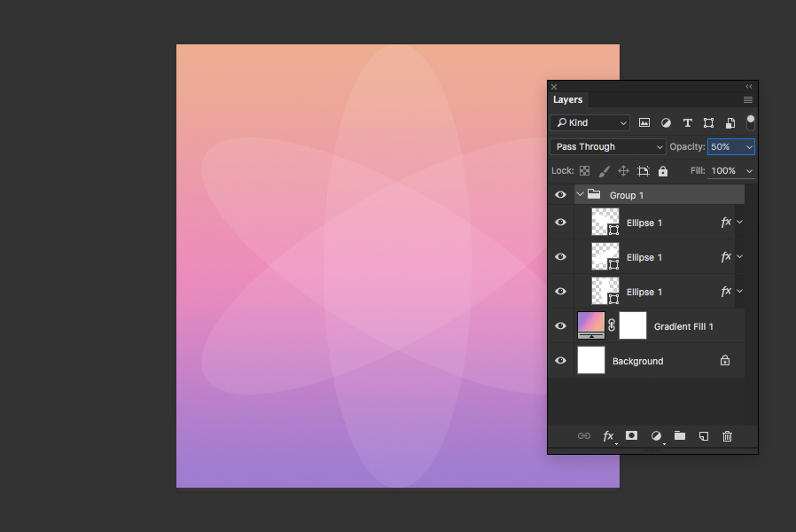Click fx icon on top Ellipse 1 layer

tap(726, 222)
